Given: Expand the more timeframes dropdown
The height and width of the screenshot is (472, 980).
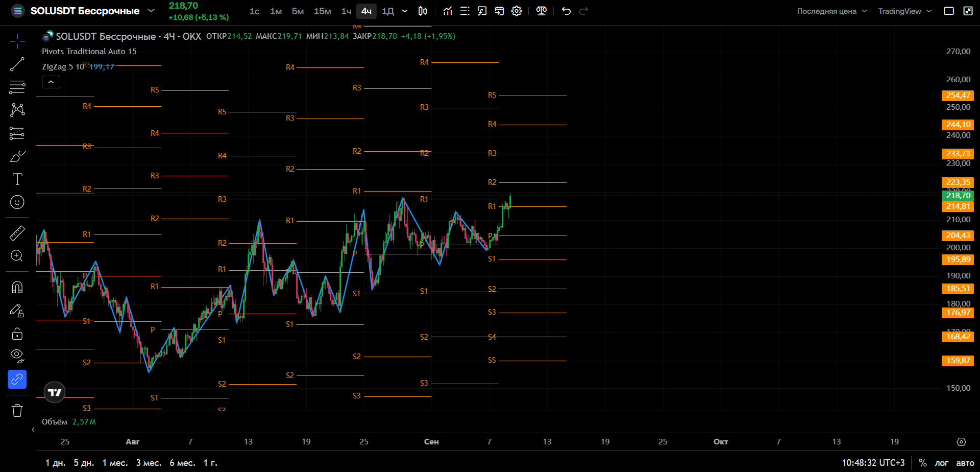Looking at the screenshot, I should click(x=405, y=11).
